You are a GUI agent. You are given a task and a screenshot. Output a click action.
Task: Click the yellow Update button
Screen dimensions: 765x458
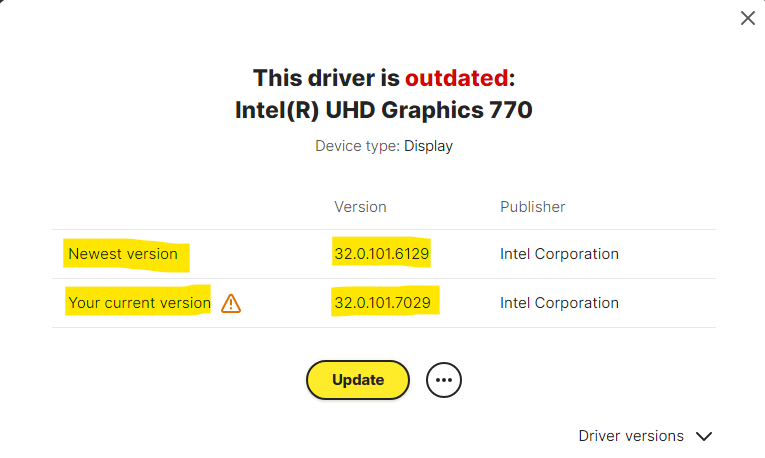pos(358,380)
